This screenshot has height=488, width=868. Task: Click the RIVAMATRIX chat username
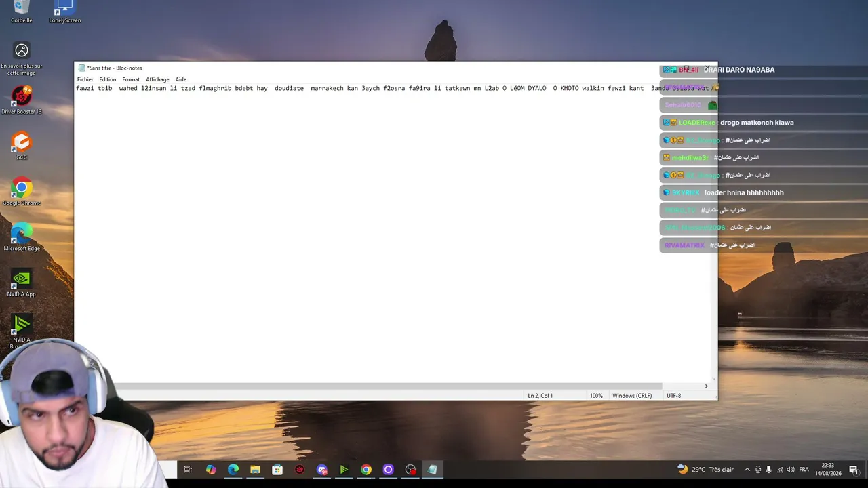click(685, 245)
